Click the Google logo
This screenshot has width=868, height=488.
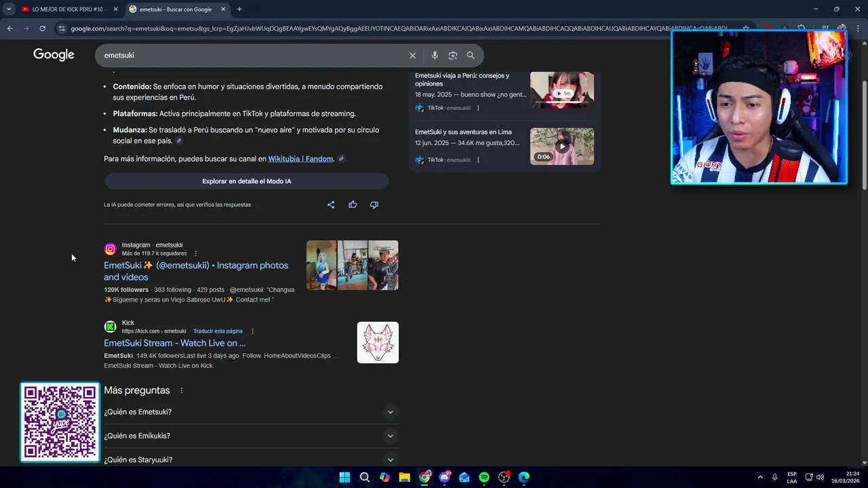tap(54, 55)
